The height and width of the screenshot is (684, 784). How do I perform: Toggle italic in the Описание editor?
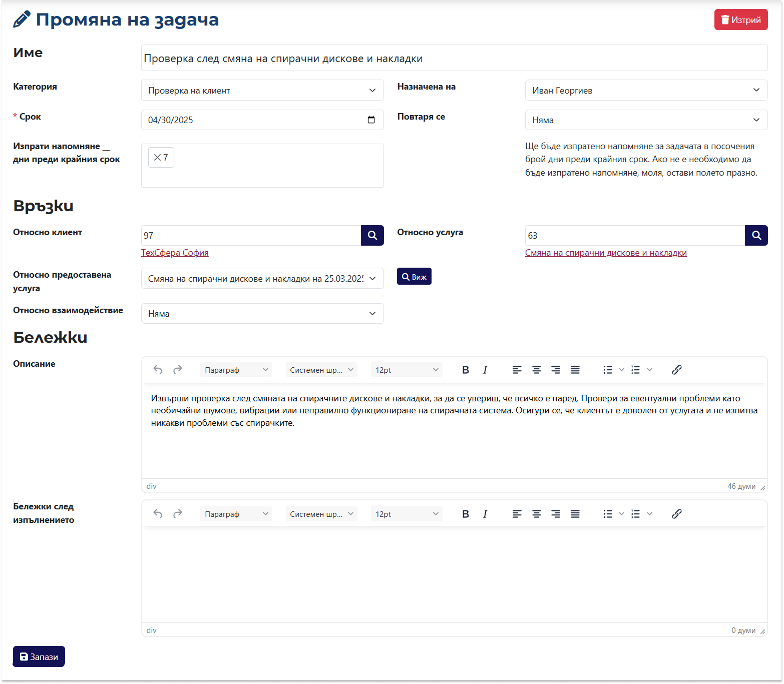tap(485, 370)
